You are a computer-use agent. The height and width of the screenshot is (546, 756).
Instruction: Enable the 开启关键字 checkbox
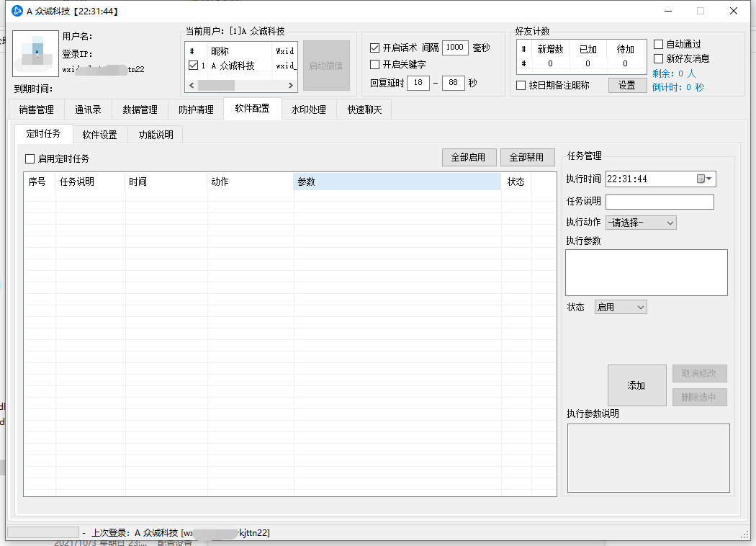tap(374, 65)
